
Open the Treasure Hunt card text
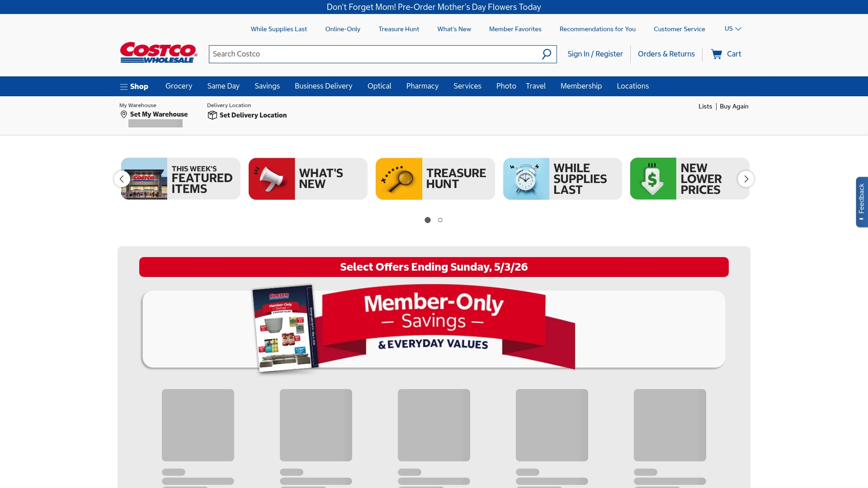point(456,179)
